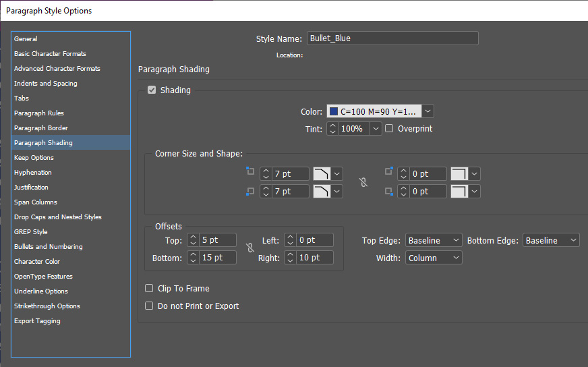Open Keep Options section

tap(71, 158)
